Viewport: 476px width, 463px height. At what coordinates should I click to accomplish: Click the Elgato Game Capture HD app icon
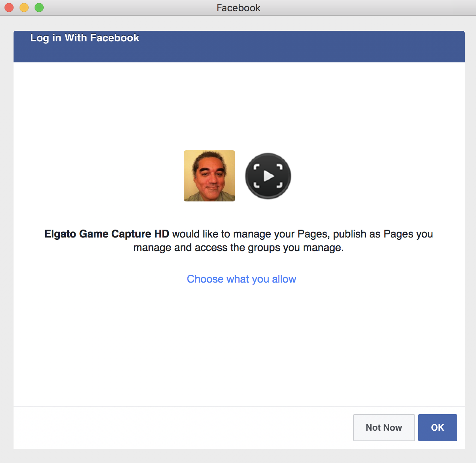(x=268, y=176)
